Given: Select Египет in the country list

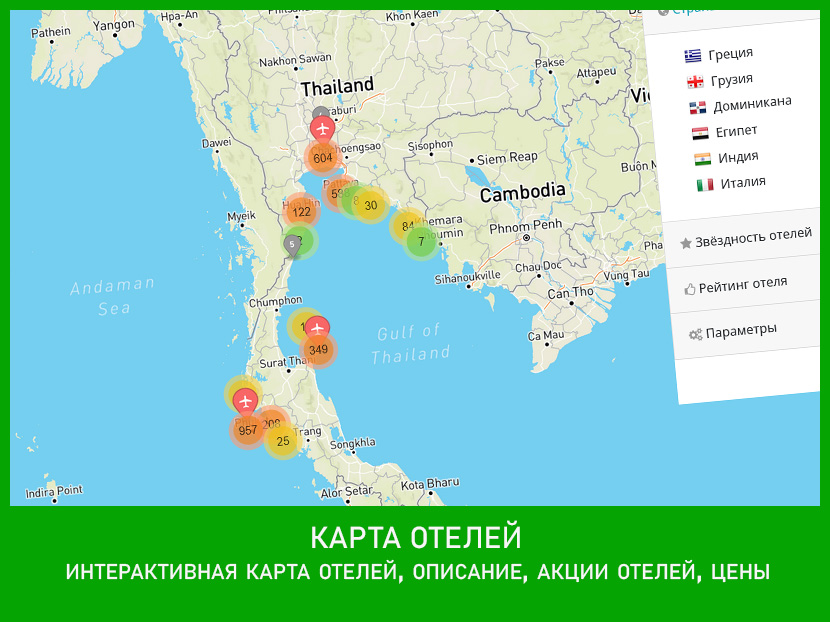Looking at the screenshot, I should [x=736, y=131].
